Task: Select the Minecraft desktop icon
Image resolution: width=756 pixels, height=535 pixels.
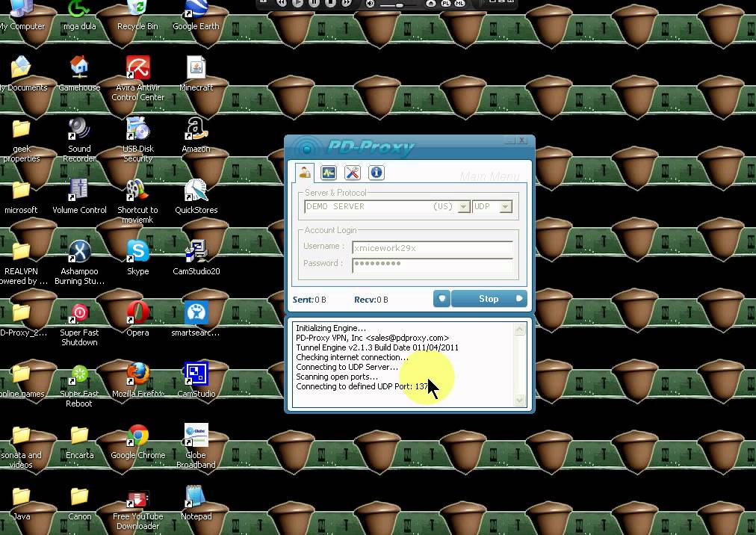Action: coord(196,74)
